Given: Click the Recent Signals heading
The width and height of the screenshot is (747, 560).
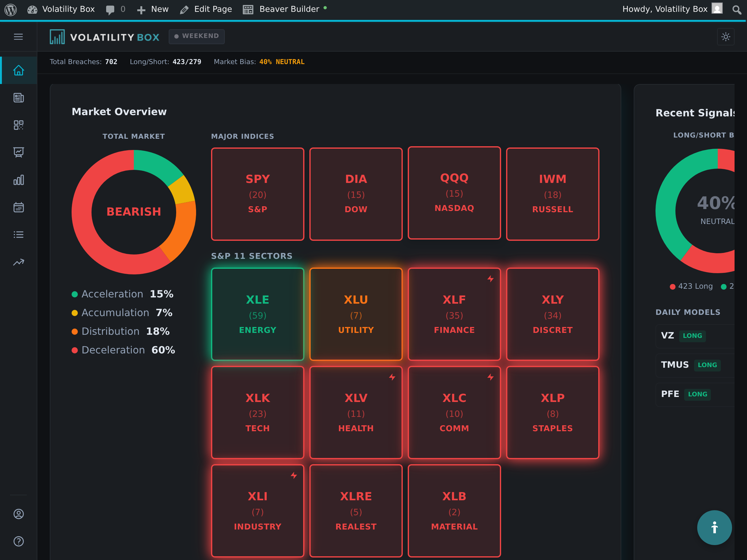Looking at the screenshot, I should [x=695, y=113].
